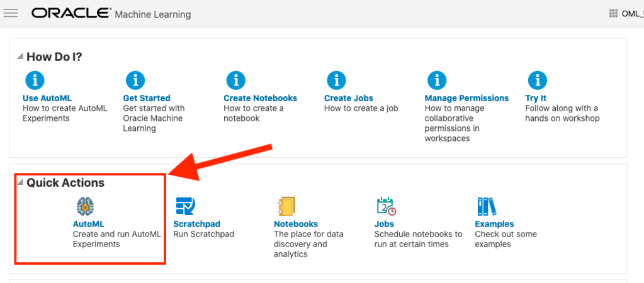
Task: Click the Jobs calendar icon
Action: [x=385, y=206]
